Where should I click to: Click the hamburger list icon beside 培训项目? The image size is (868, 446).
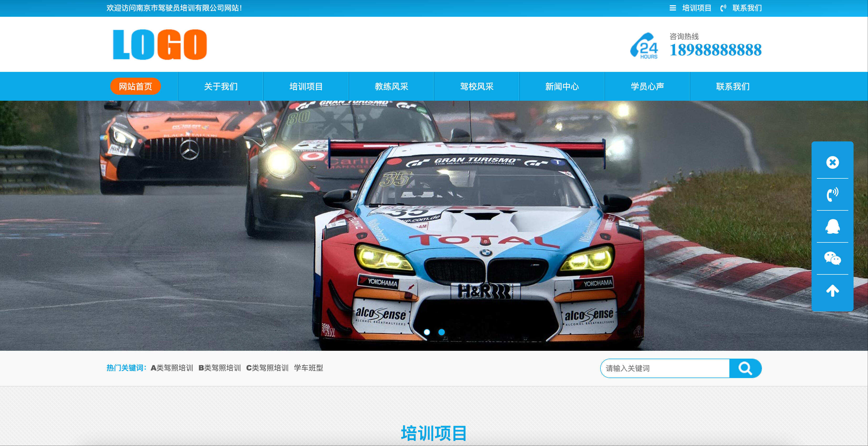pos(673,8)
